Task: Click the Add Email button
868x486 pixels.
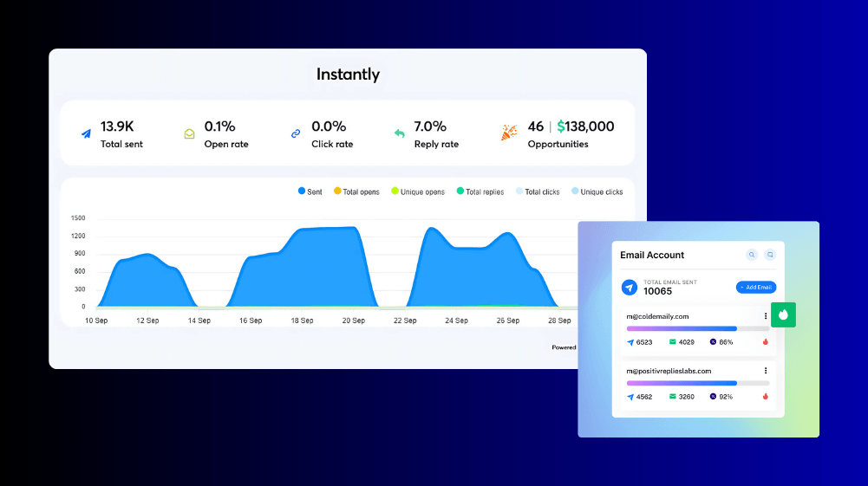Action: pyautogui.click(x=756, y=287)
